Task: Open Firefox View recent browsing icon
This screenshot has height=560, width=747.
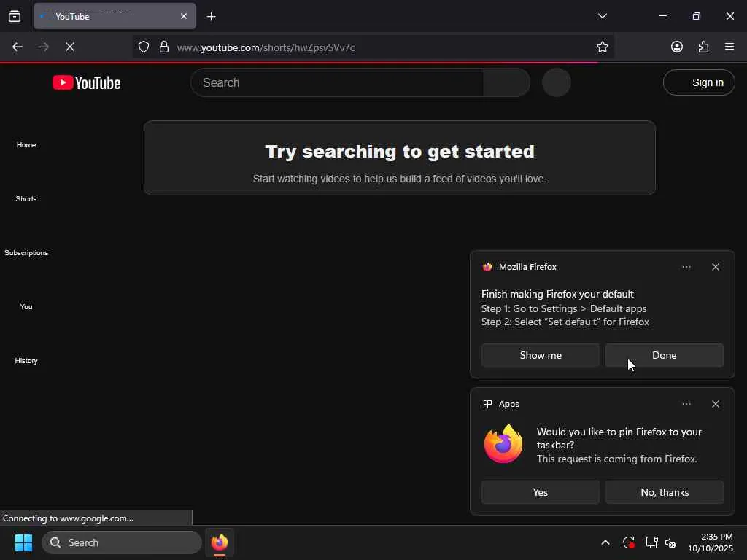Action: (15, 16)
